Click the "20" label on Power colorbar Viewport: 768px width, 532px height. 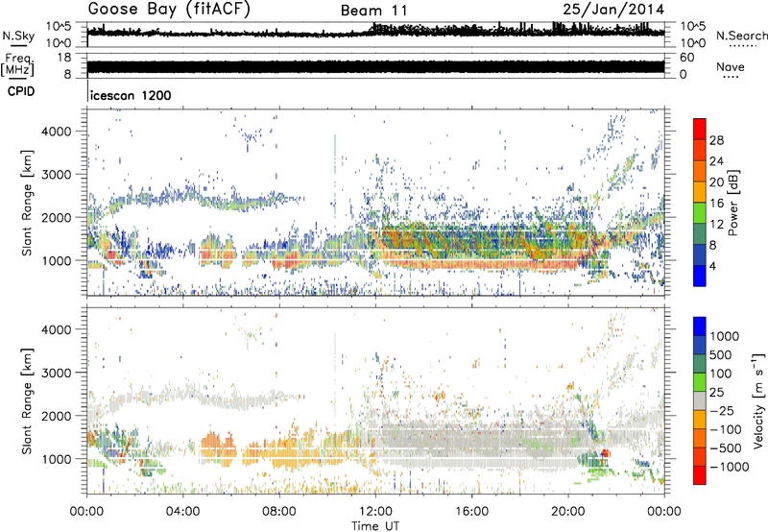[716, 182]
